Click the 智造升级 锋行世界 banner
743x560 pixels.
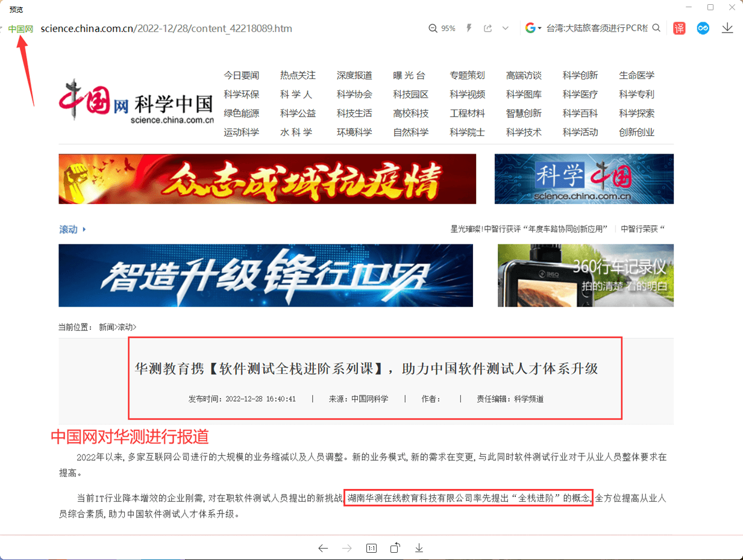266,275
